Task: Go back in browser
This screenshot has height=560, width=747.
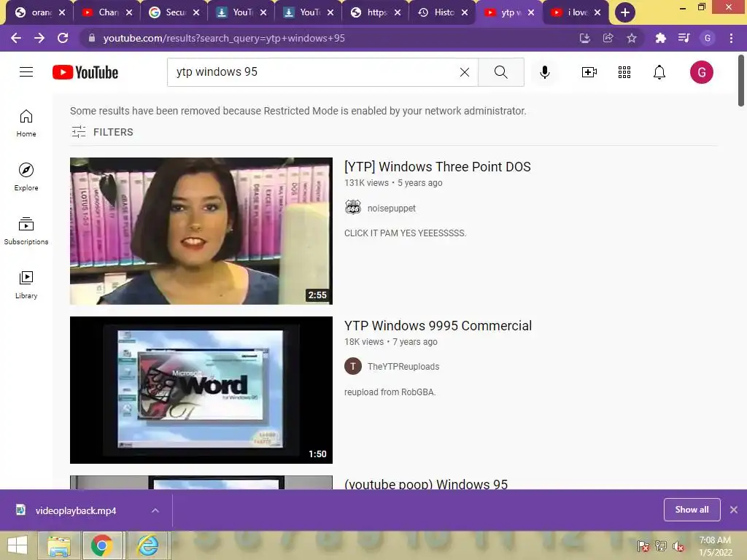Action: coord(16,38)
